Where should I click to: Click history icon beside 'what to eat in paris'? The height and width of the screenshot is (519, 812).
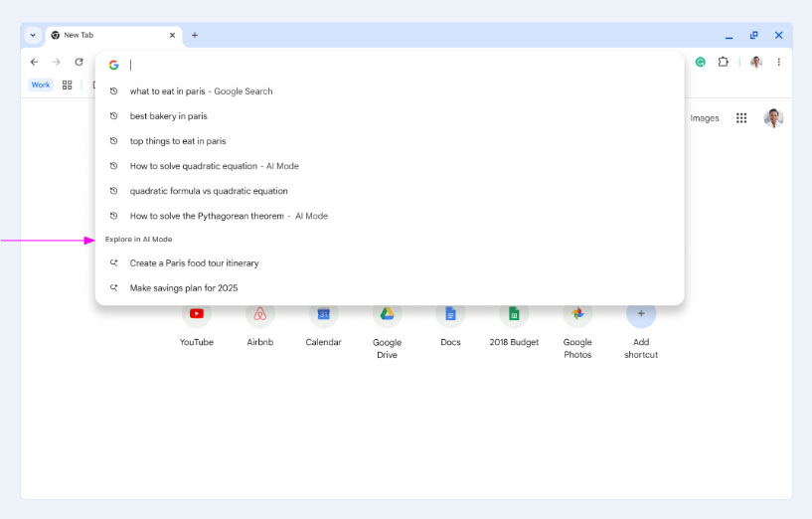point(113,91)
